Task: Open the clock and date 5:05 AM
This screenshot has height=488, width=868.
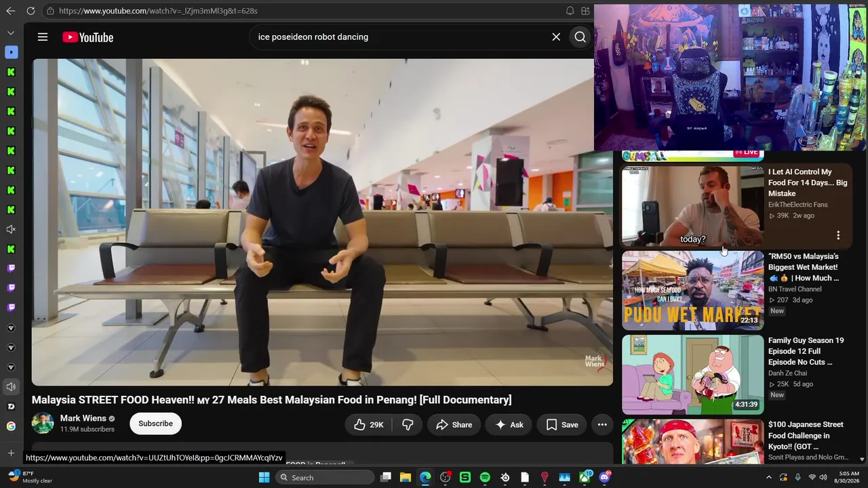Action: click(848, 477)
